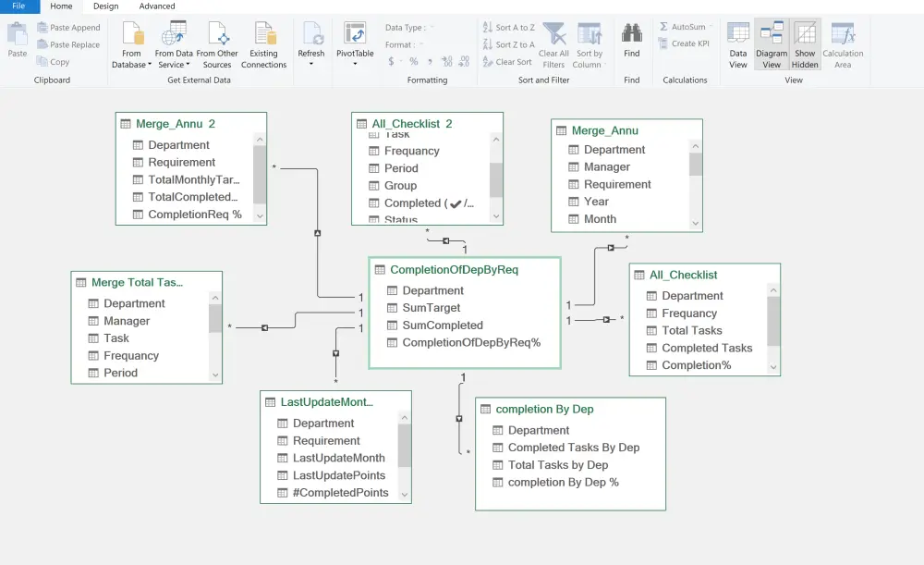Open From Database options
The width and height of the screenshot is (924, 565).
pyautogui.click(x=131, y=43)
